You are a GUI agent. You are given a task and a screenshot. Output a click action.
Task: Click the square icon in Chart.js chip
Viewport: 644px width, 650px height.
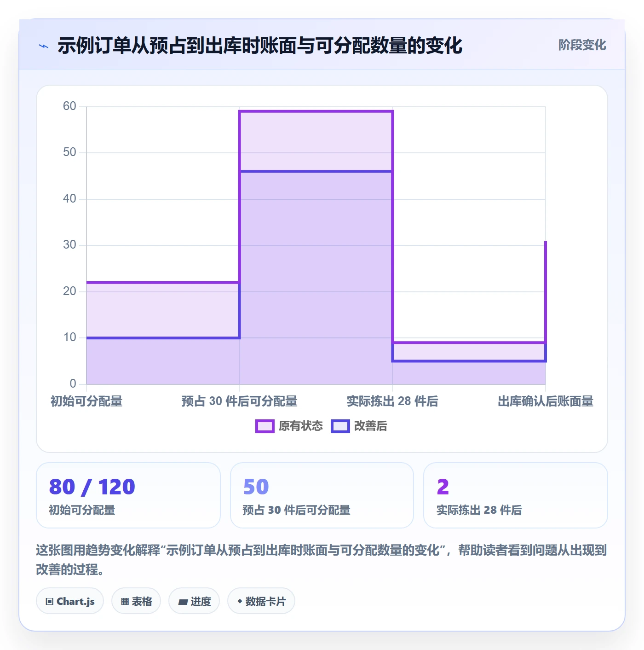[50, 602]
